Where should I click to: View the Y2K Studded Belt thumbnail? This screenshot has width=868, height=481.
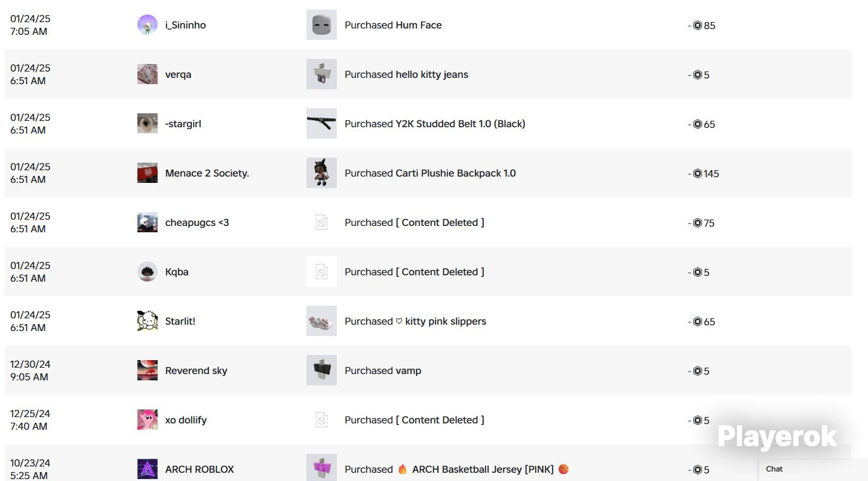[x=322, y=123]
